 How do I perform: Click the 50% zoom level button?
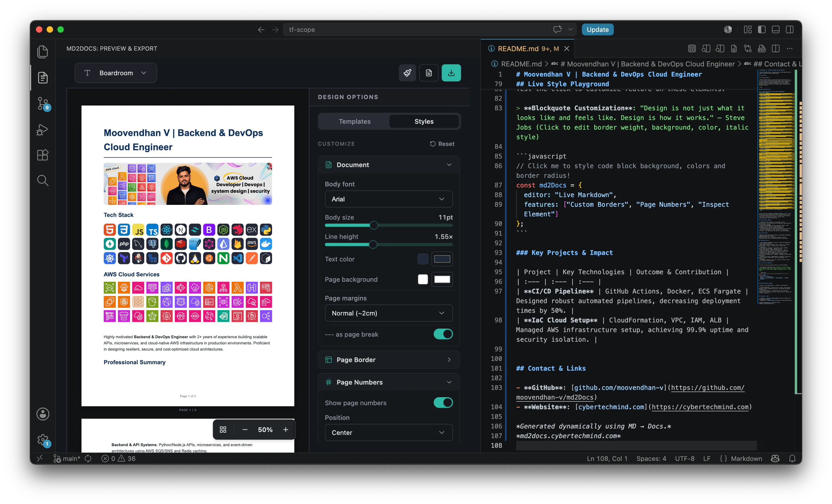265,430
